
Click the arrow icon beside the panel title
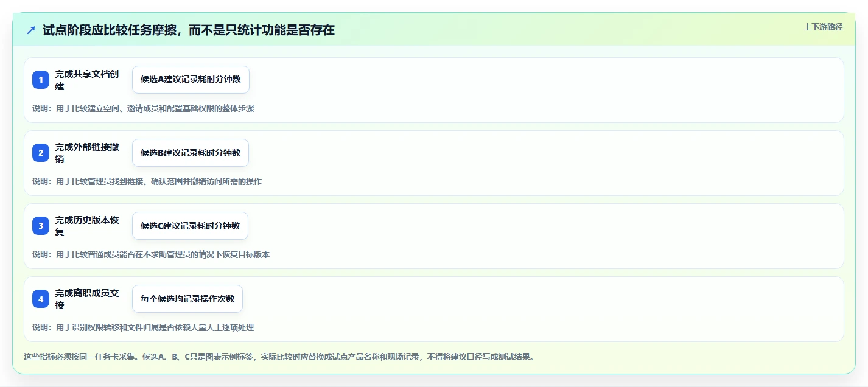tap(31, 30)
